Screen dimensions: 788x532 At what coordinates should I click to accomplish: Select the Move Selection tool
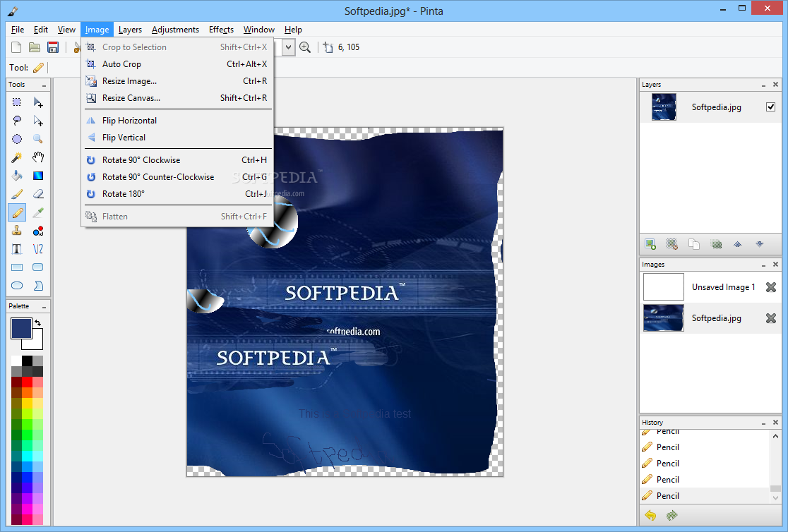[x=37, y=121]
